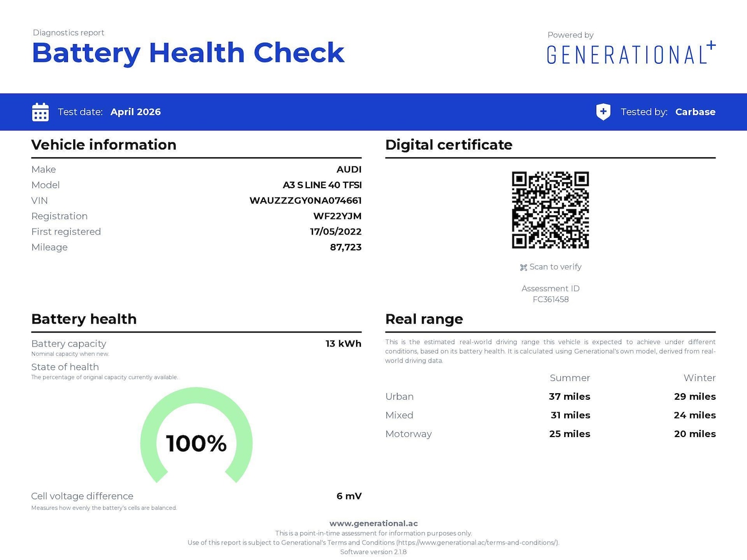
Task: Select Mixed summer range 31 miles
Action: [x=570, y=415]
